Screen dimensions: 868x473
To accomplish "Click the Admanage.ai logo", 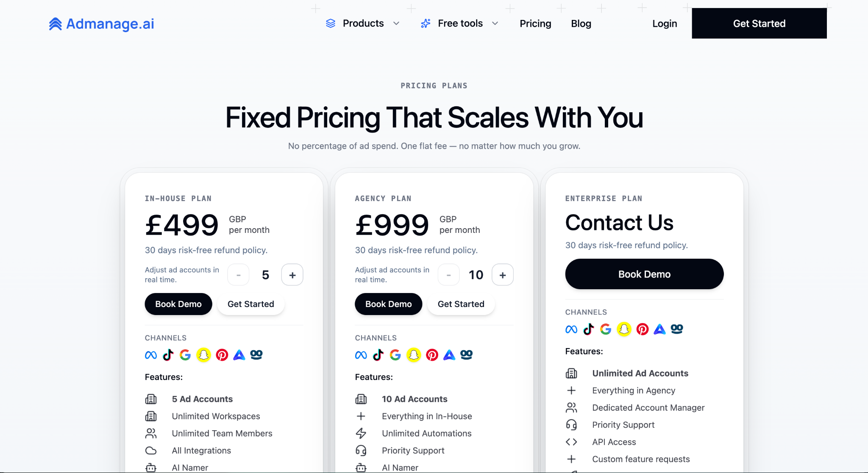I will [101, 24].
